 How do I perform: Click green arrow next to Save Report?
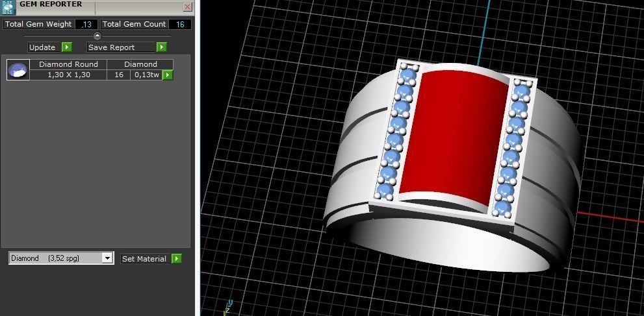pyautogui.click(x=162, y=47)
